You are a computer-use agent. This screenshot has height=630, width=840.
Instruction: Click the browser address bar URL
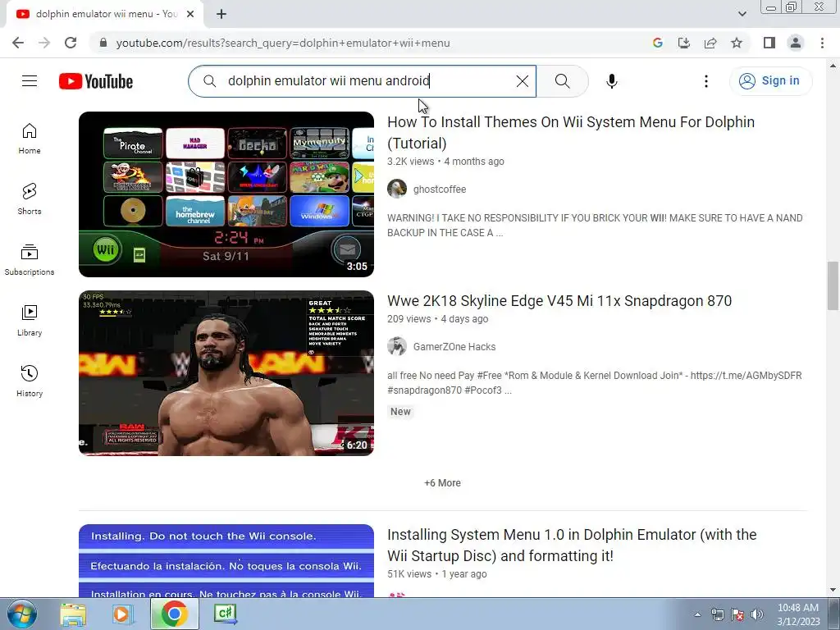click(283, 43)
